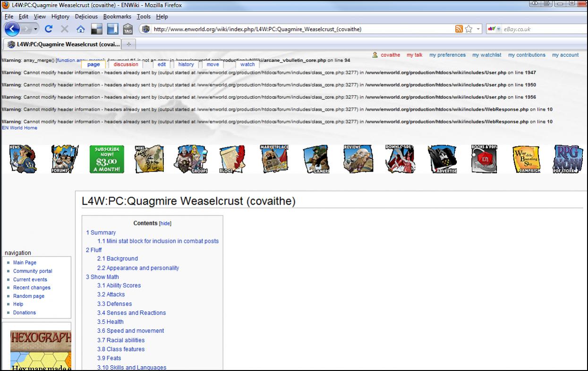Image resolution: width=588 pixels, height=371 pixels.
Task: Click the Delicious TAG toolbar icon
Action: tap(127, 29)
